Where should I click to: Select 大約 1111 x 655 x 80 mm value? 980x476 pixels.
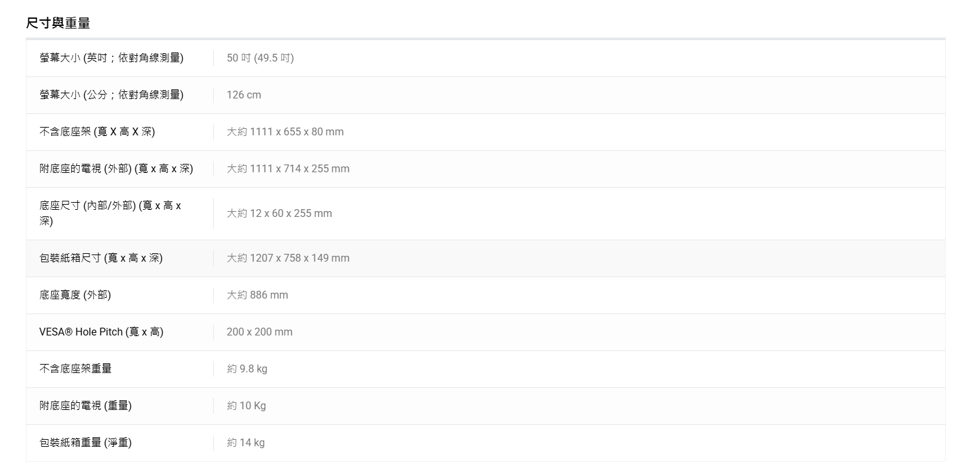pyautogui.click(x=285, y=131)
